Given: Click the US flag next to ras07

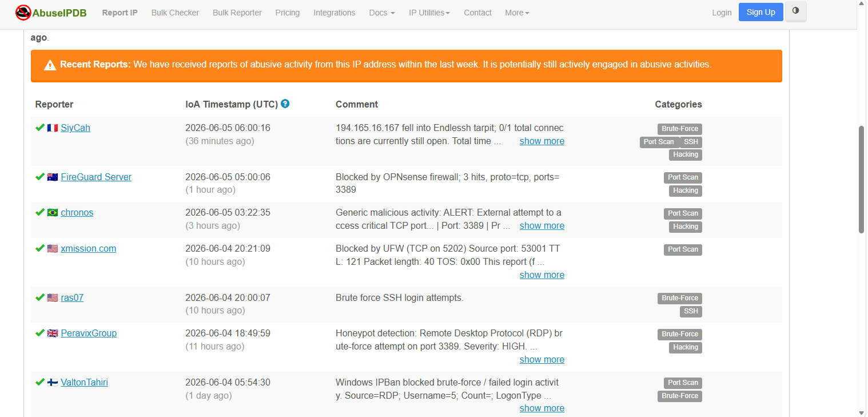Looking at the screenshot, I should [x=53, y=298].
